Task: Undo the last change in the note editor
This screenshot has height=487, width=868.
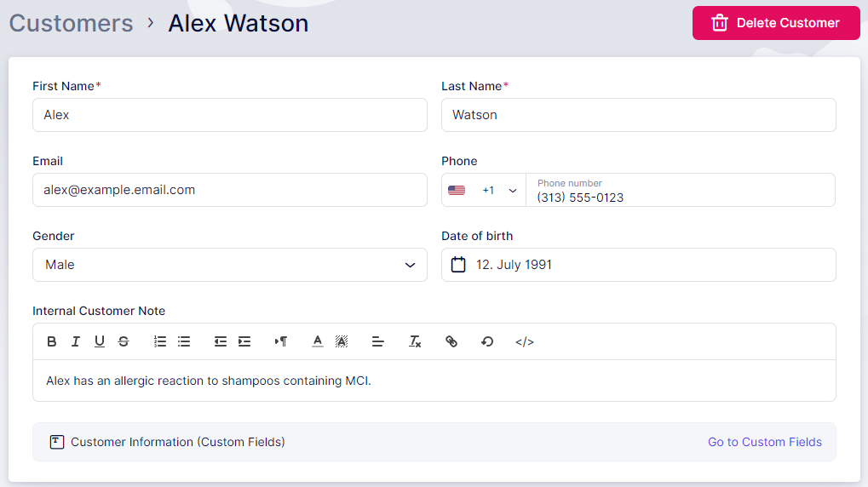Action: (x=487, y=341)
